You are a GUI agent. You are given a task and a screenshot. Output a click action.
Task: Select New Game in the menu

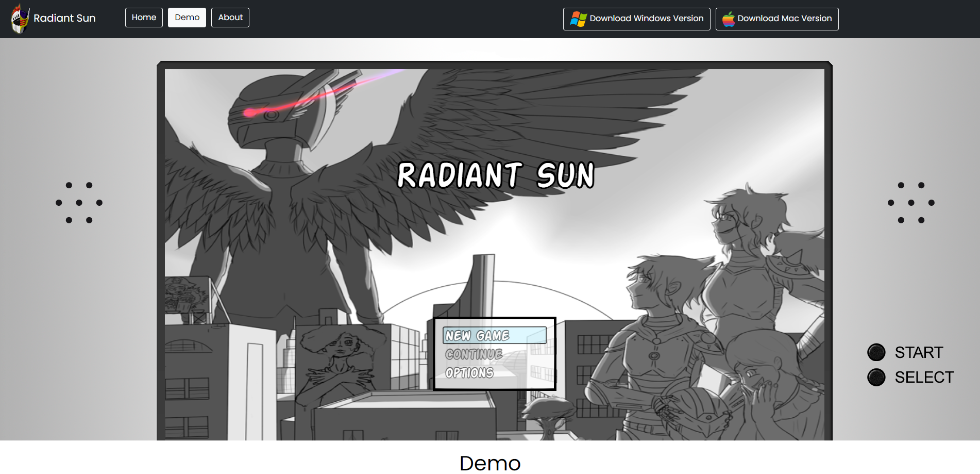pos(495,336)
